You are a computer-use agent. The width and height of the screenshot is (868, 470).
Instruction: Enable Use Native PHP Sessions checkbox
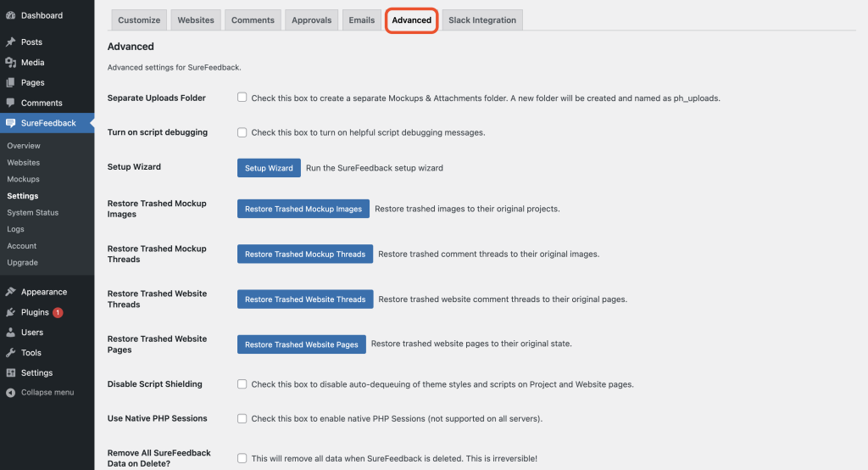pos(242,418)
